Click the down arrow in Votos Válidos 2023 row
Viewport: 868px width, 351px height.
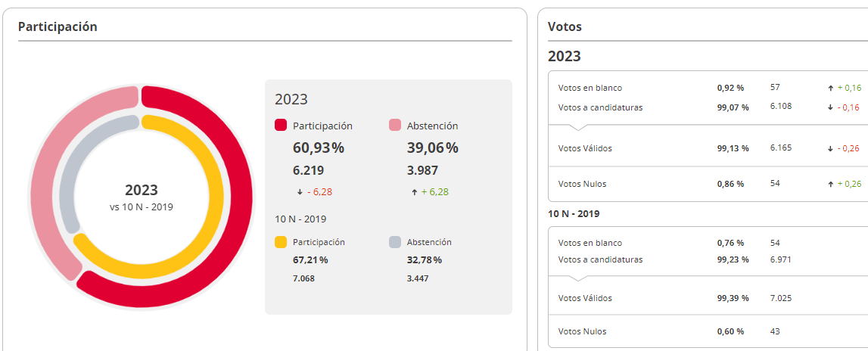tap(830, 148)
